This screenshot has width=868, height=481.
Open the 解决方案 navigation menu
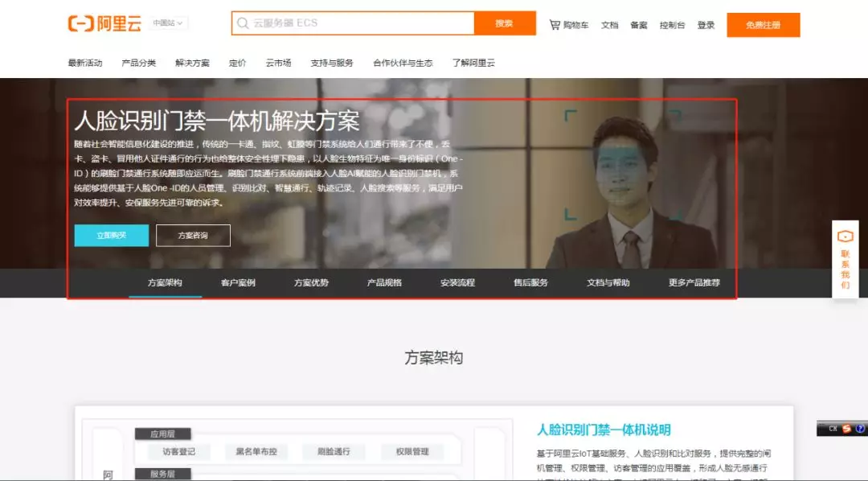192,63
